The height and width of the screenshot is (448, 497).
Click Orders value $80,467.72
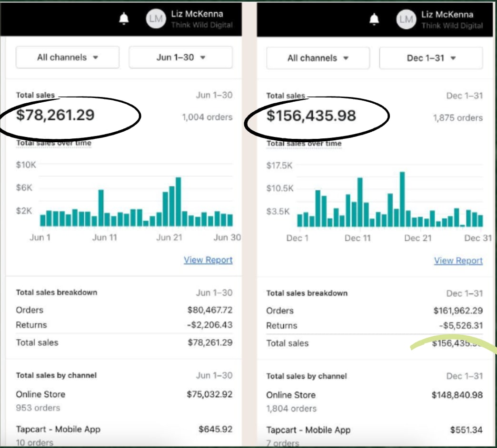(x=210, y=310)
